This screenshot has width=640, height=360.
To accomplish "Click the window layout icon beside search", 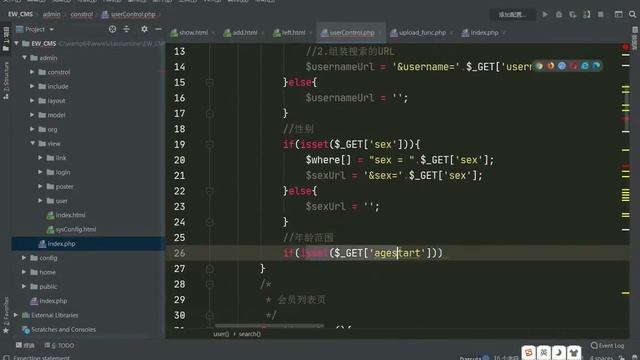I will pyautogui.click(x=618, y=14).
